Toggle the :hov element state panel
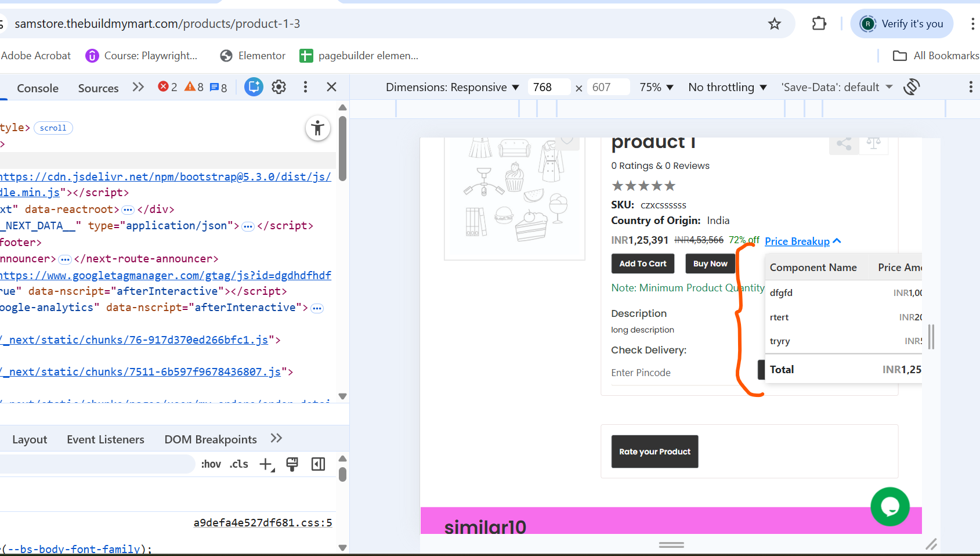 pos(211,464)
